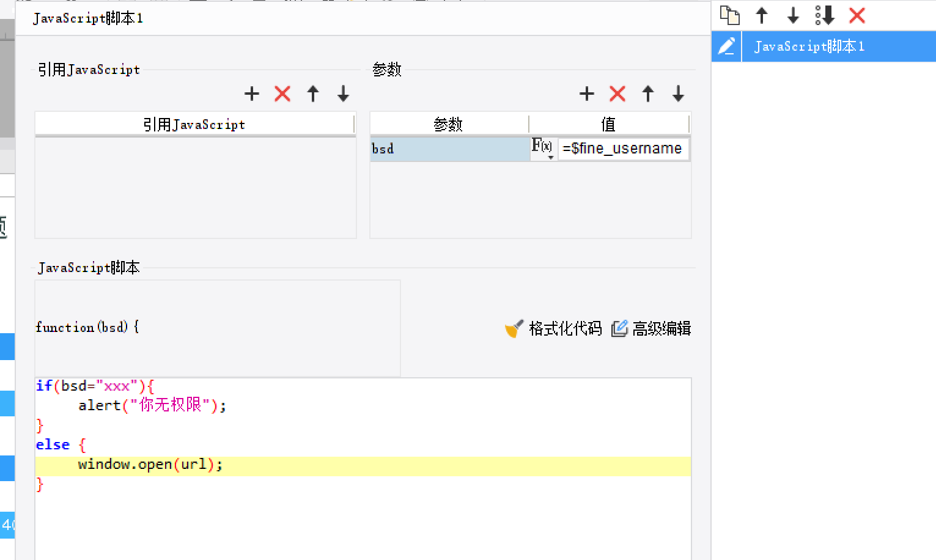Sort the event list

825,15
